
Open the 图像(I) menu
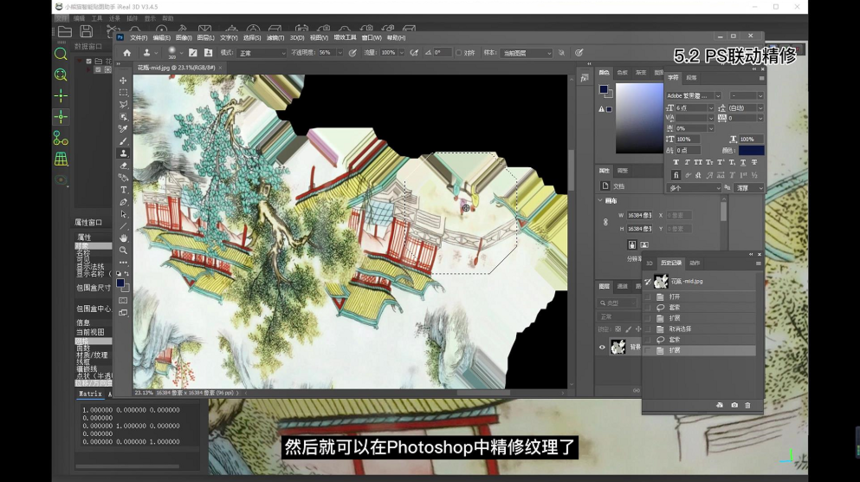pos(183,38)
